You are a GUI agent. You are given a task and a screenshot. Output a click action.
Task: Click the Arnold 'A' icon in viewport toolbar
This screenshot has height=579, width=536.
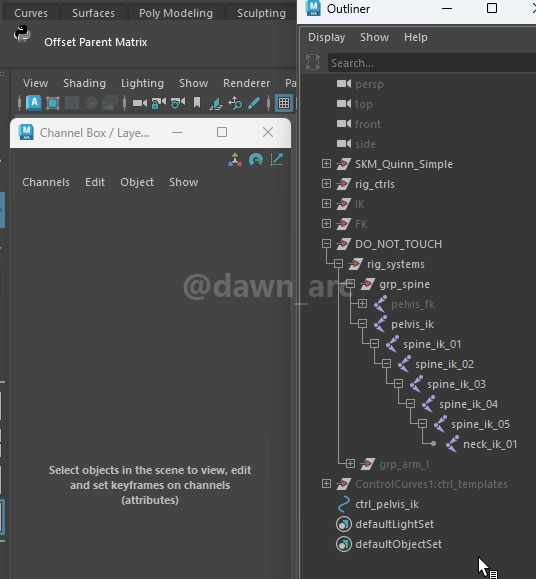pos(34,103)
